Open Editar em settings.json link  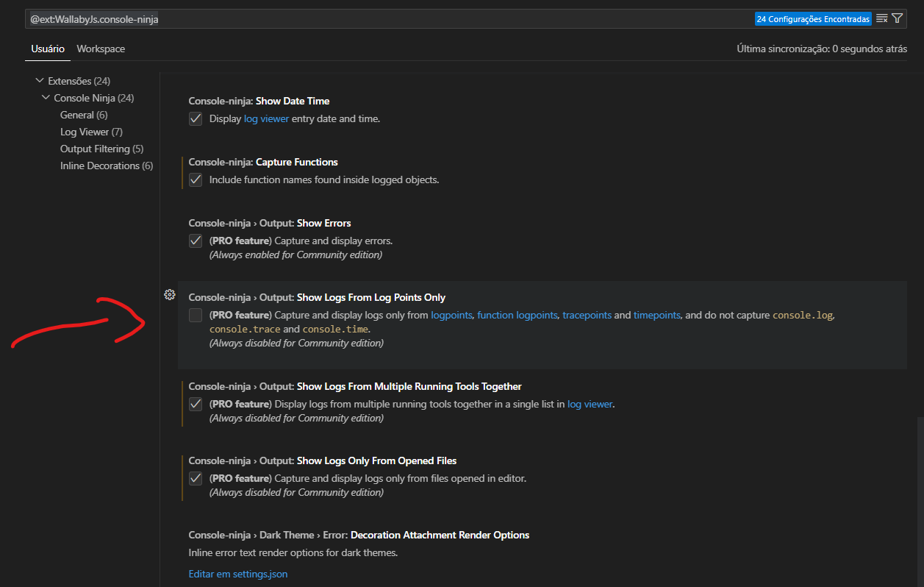click(x=237, y=573)
